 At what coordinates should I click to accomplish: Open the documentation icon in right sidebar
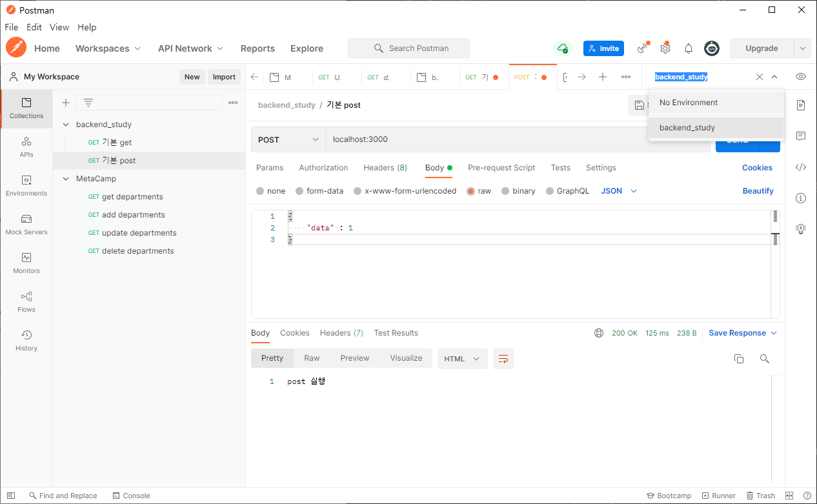[801, 105]
